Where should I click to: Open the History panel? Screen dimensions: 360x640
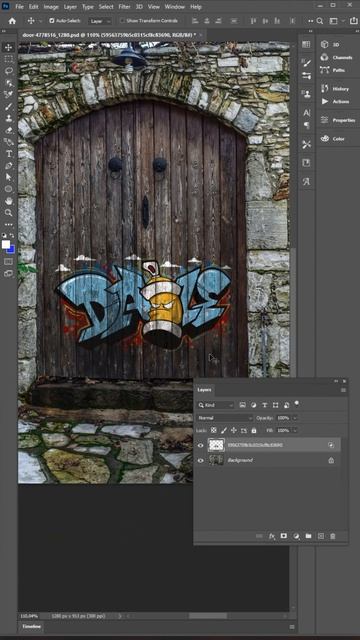336,89
